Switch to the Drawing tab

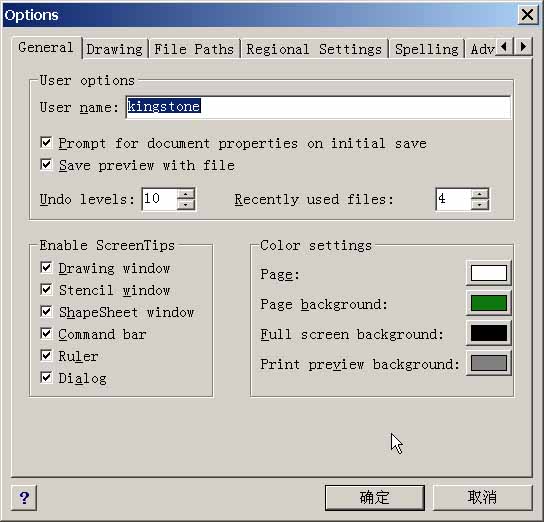pyautogui.click(x=114, y=49)
